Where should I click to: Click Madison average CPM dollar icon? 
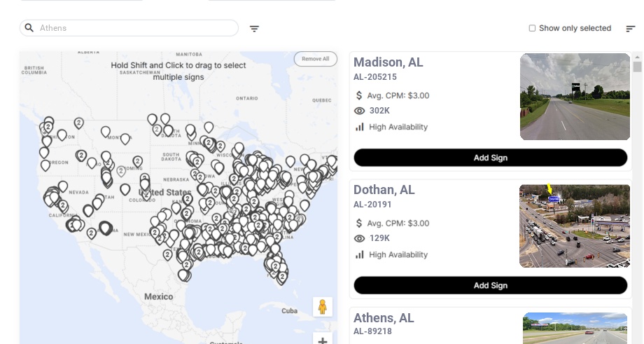click(x=360, y=95)
